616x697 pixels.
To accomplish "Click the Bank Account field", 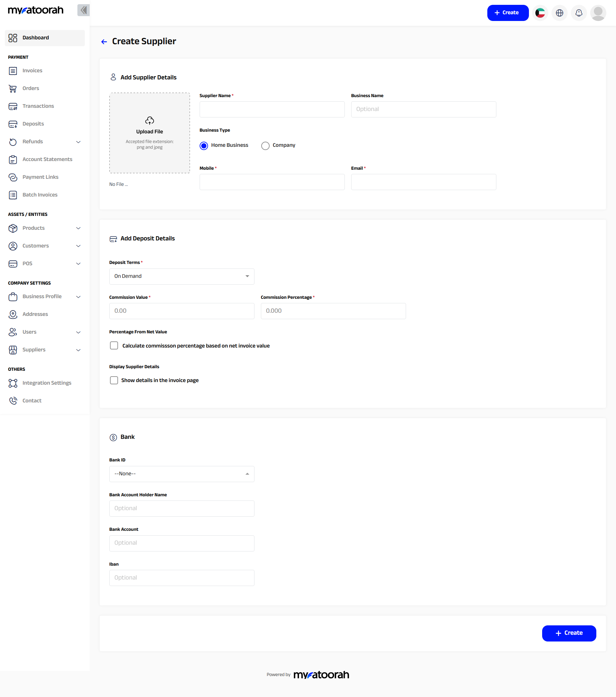I will [182, 543].
